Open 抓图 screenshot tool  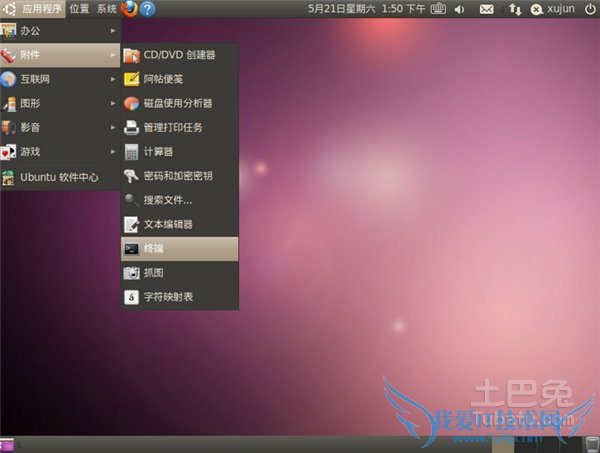point(179,273)
